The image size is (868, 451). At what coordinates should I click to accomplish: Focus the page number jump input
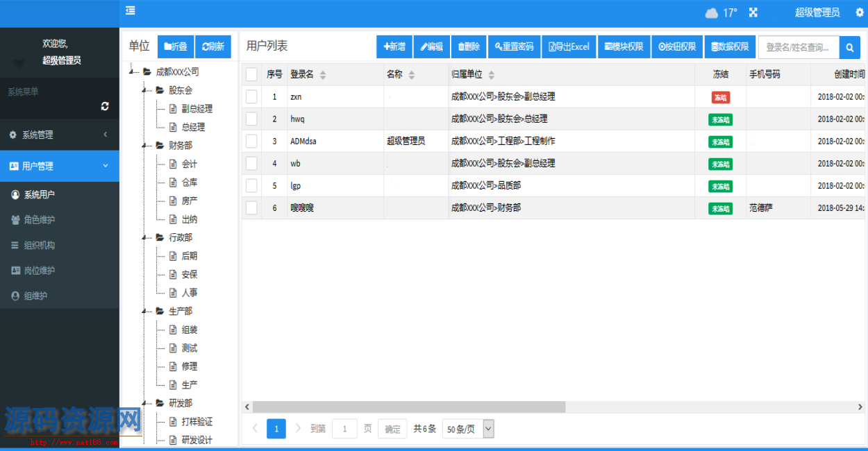coord(344,429)
